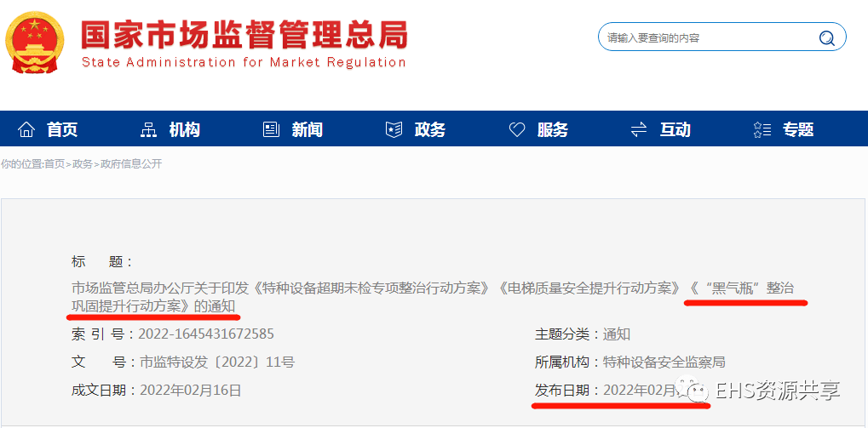Open the 机构 navigation menu item

[x=184, y=130]
